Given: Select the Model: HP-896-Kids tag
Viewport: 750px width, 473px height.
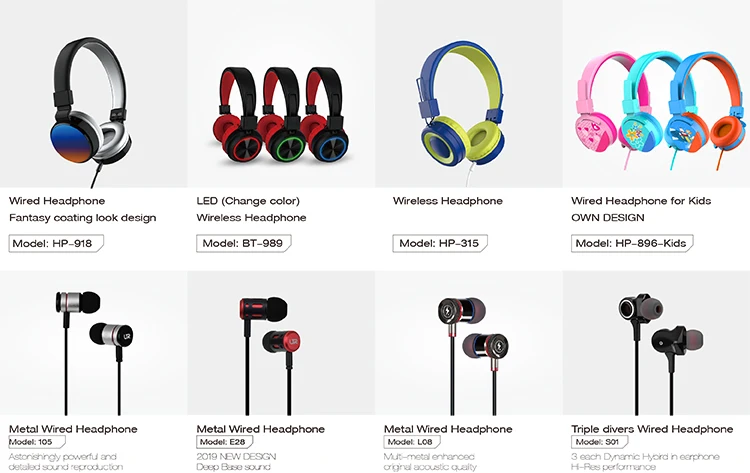Looking at the screenshot, I should click(x=632, y=243).
